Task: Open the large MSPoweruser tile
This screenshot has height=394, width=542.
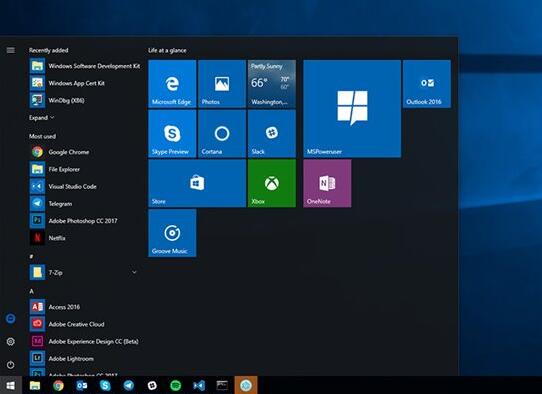Action: click(352, 109)
